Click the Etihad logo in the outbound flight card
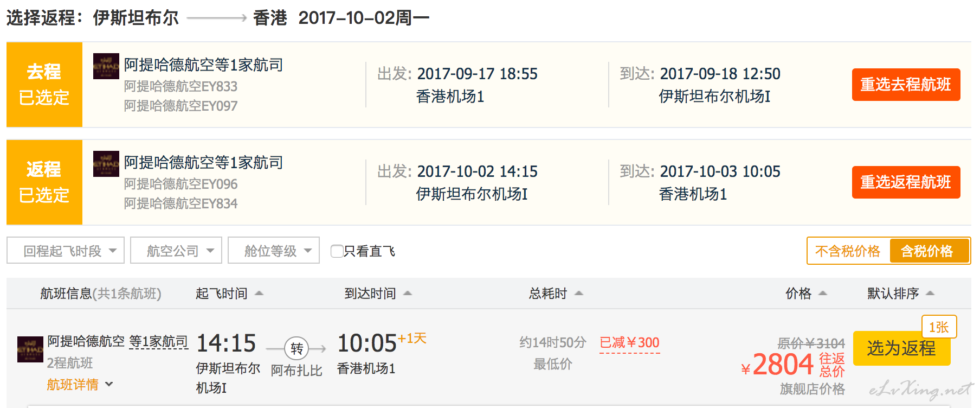 106,66
